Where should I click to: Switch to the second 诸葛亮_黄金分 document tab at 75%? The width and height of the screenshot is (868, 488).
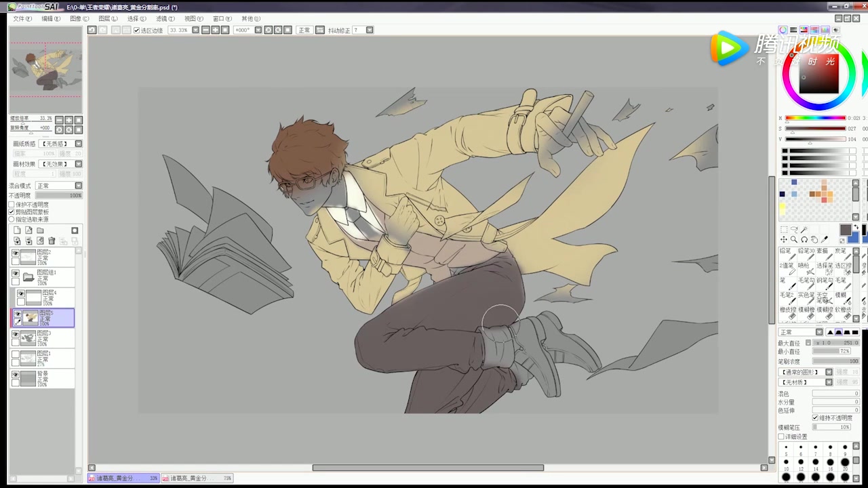pos(197,479)
